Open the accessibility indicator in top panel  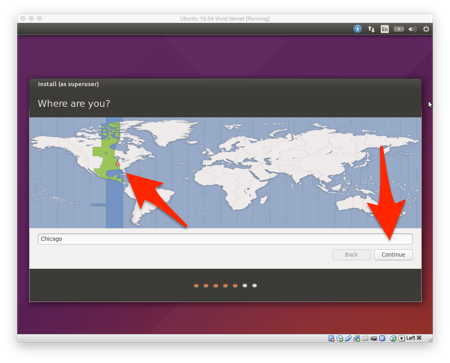coord(357,29)
